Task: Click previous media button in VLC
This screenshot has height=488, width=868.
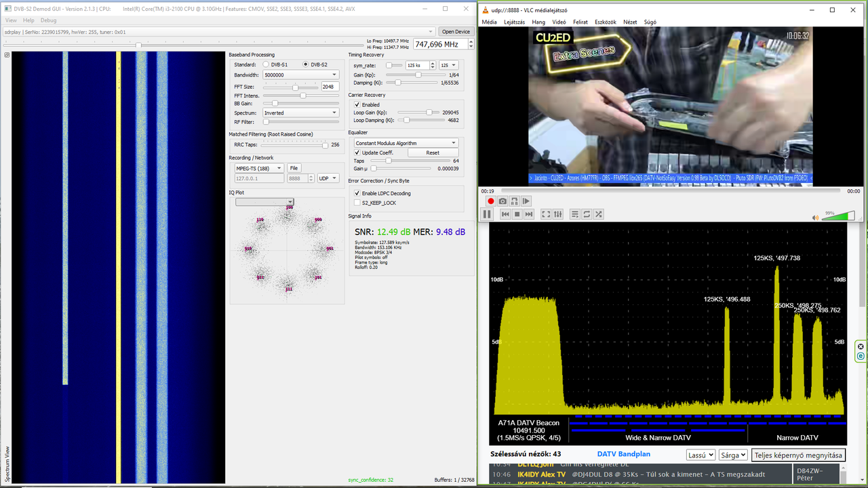Action: click(x=505, y=214)
